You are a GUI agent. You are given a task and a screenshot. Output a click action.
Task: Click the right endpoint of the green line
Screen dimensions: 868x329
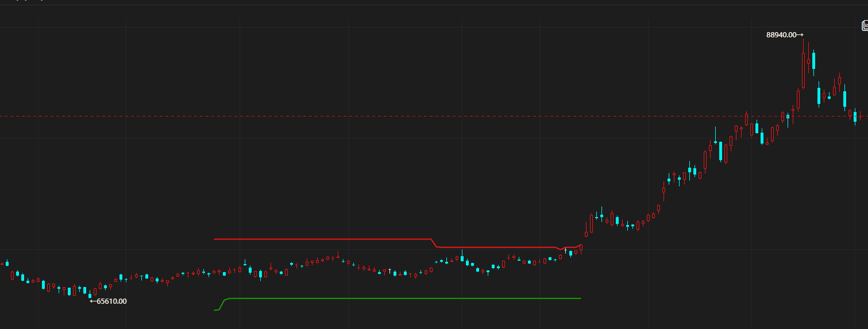click(x=581, y=299)
